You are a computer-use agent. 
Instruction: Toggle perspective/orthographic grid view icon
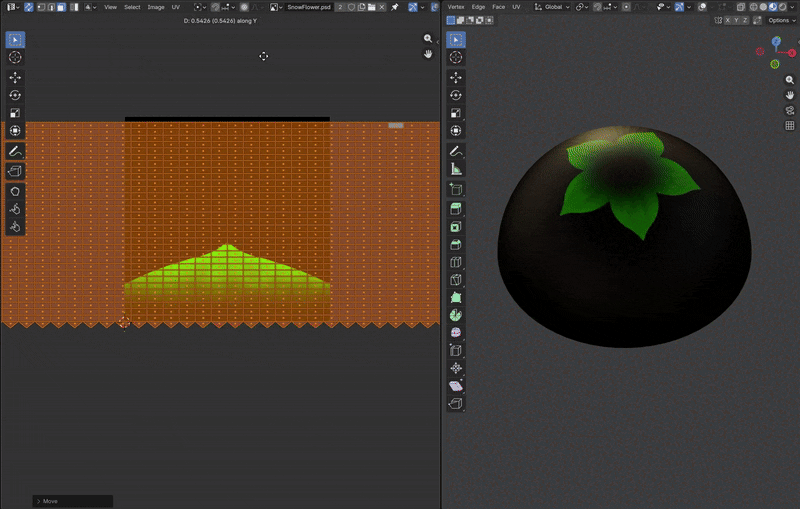coord(789,126)
